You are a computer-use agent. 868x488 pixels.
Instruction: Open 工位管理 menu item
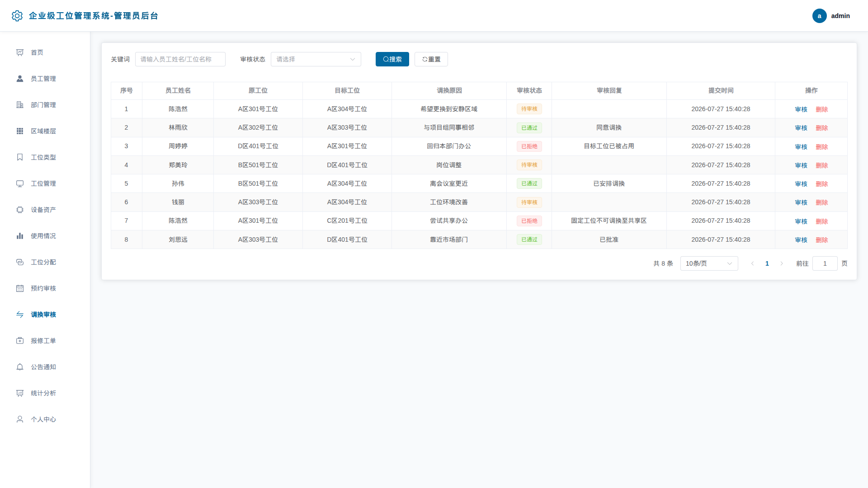45,183
